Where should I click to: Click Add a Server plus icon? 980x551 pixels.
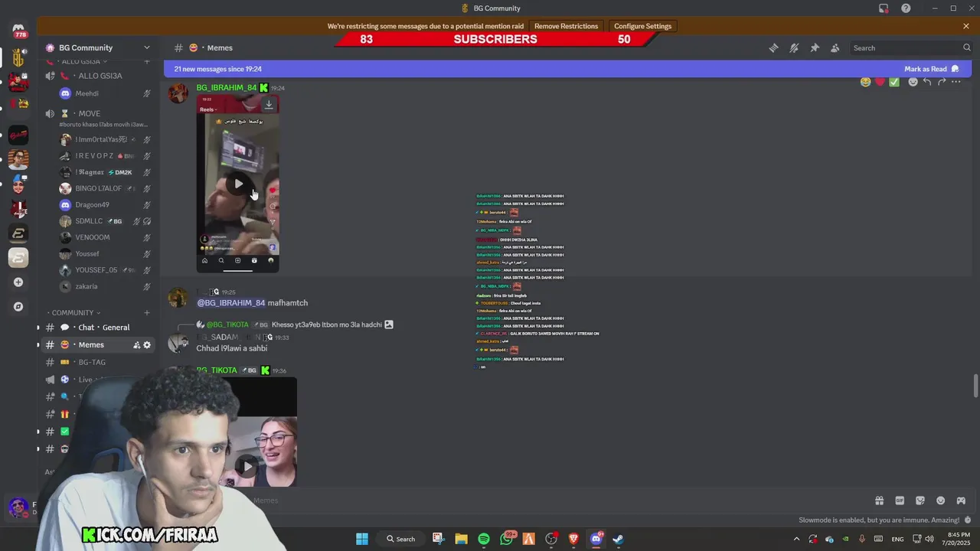[x=18, y=282]
